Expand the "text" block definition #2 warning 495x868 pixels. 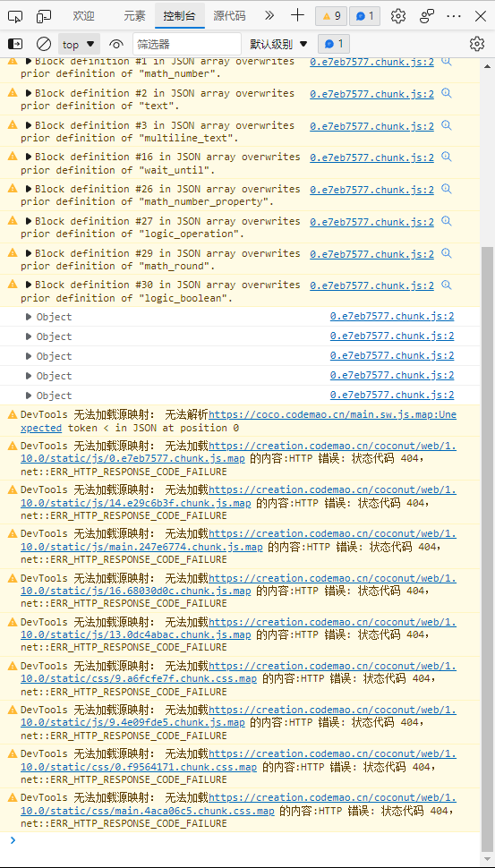[29, 93]
